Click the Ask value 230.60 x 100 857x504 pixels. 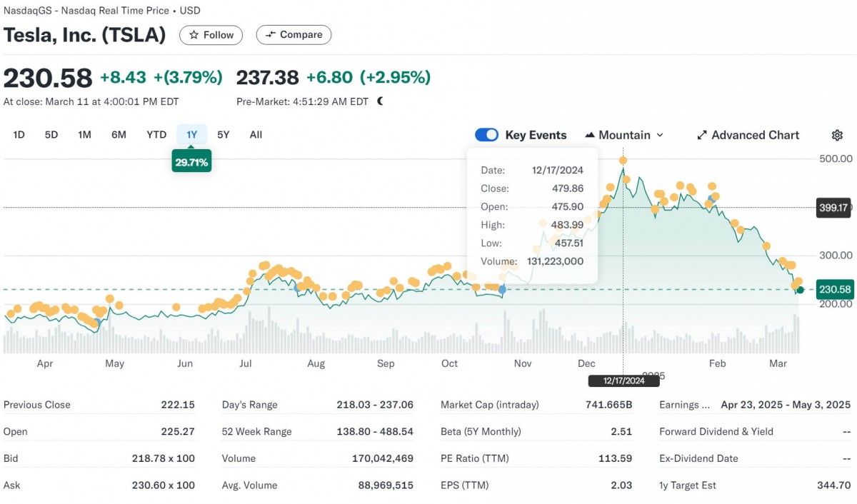(x=164, y=485)
